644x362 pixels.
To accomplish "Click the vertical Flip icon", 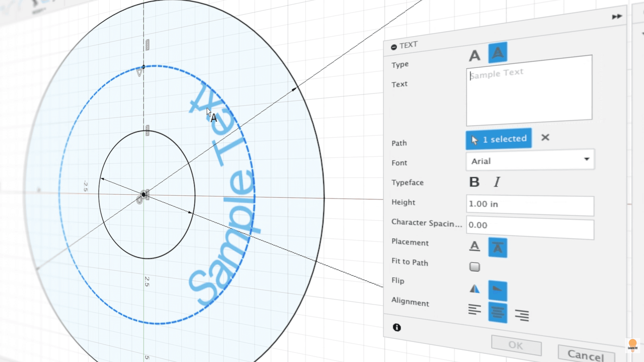I will [x=497, y=291].
